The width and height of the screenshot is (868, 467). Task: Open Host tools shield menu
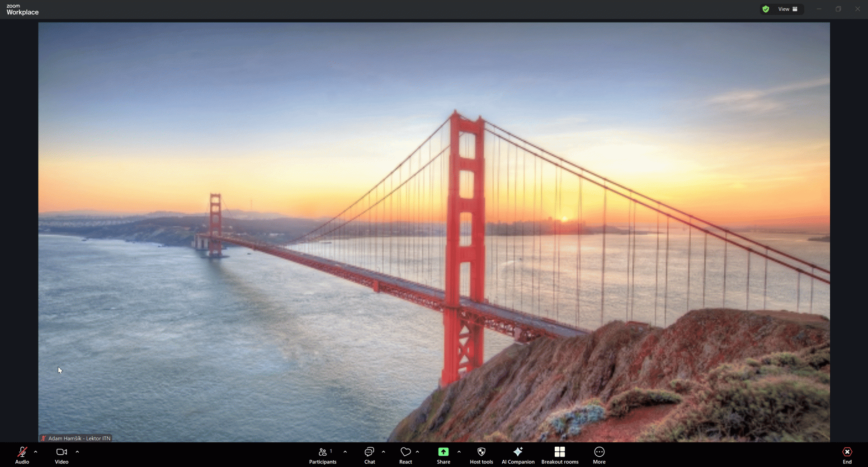pos(481,455)
